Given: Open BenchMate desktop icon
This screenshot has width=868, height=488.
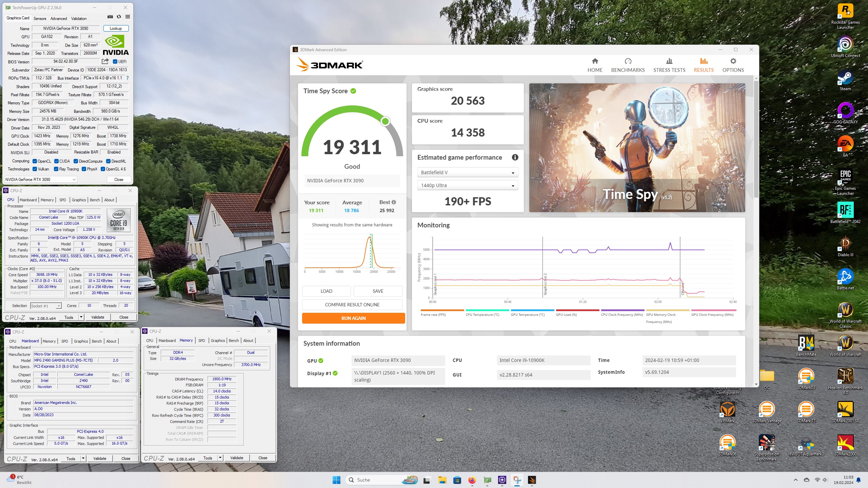Looking at the screenshot, I should point(806,346).
